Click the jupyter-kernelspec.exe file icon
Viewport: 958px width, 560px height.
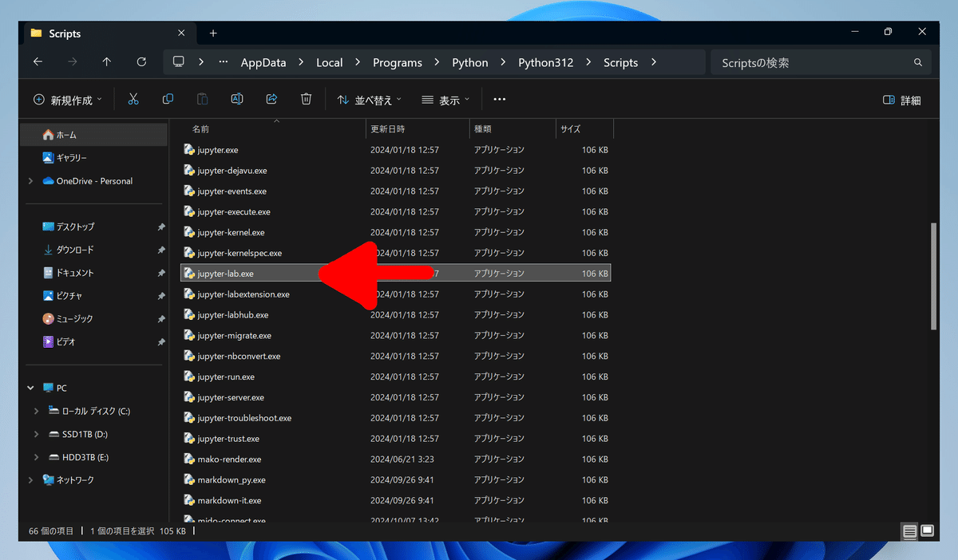click(x=189, y=253)
